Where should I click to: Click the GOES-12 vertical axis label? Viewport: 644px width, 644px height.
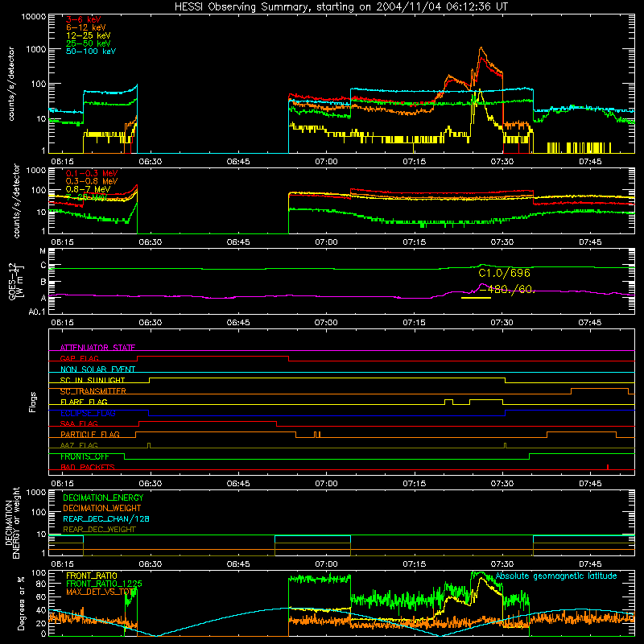pyautogui.click(x=15, y=281)
